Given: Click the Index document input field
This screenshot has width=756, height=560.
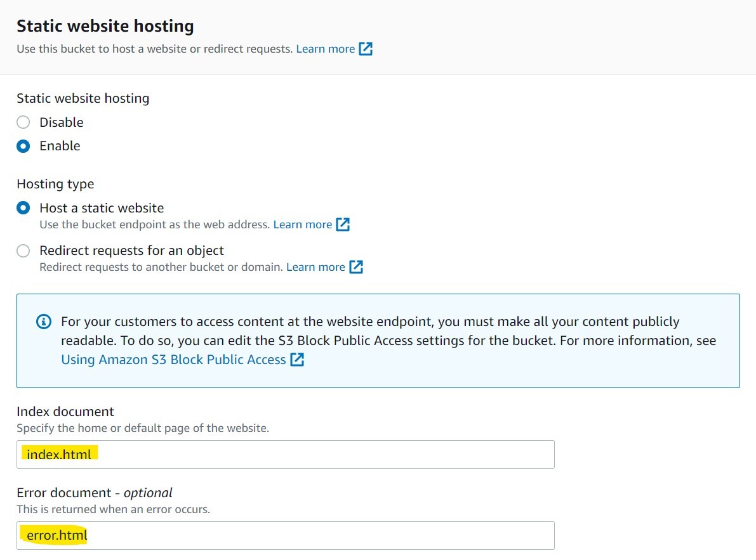Looking at the screenshot, I should point(285,454).
